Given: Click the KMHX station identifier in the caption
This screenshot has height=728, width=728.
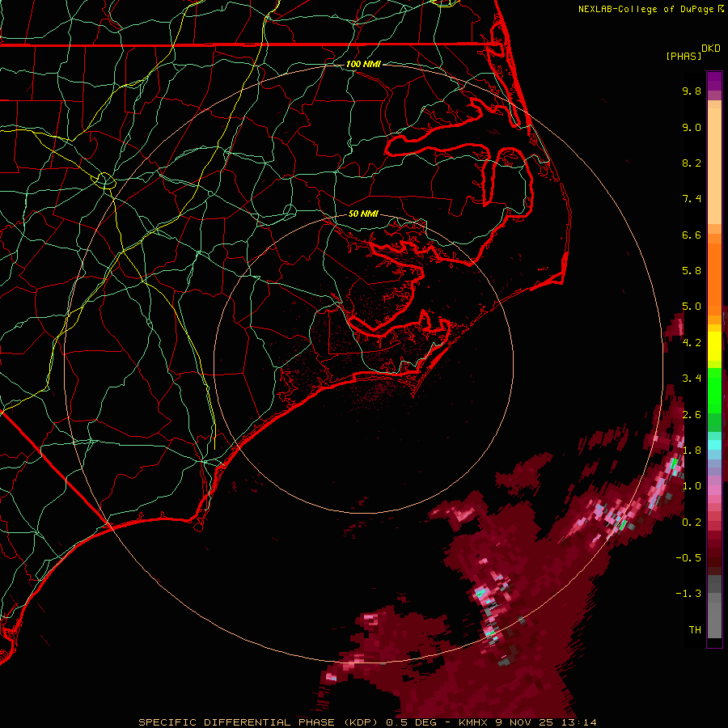Looking at the screenshot, I should 475,722.
